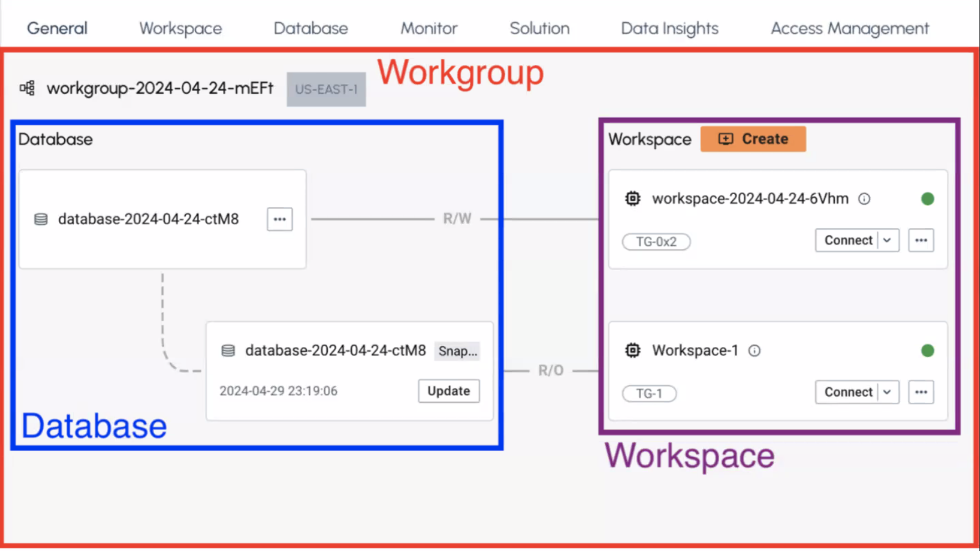The image size is (980, 551).
Task: Click the green status dot for workspace-2024-04-24-6Vhm
Action: (x=927, y=199)
